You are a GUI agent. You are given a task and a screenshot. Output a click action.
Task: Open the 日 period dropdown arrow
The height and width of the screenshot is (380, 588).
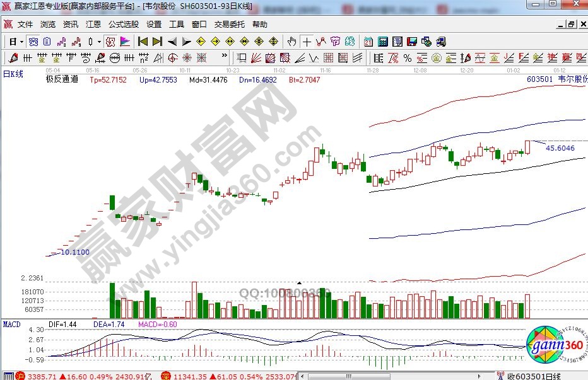(x=21, y=42)
